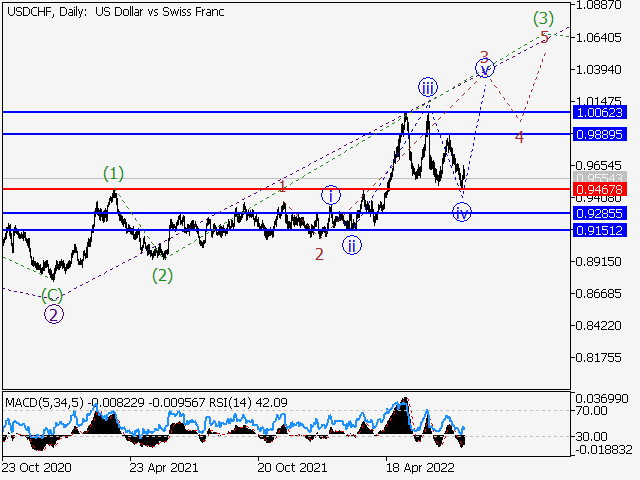Click the 1.08870 price axis value
The height and width of the screenshot is (480, 640).
click(x=598, y=5)
